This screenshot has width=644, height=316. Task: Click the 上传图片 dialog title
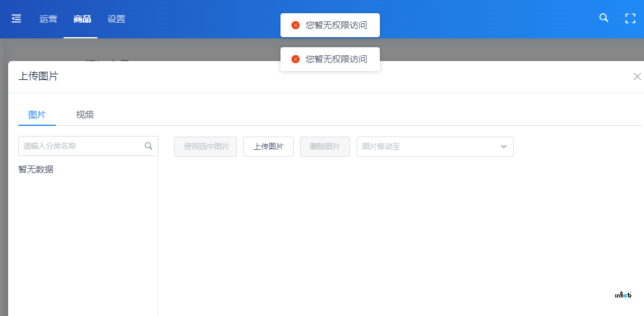[x=38, y=76]
